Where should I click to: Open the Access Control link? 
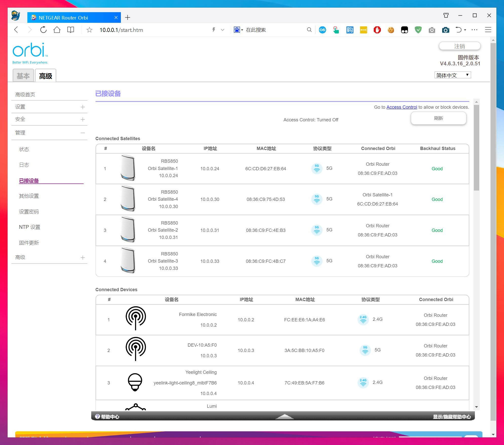click(x=401, y=107)
